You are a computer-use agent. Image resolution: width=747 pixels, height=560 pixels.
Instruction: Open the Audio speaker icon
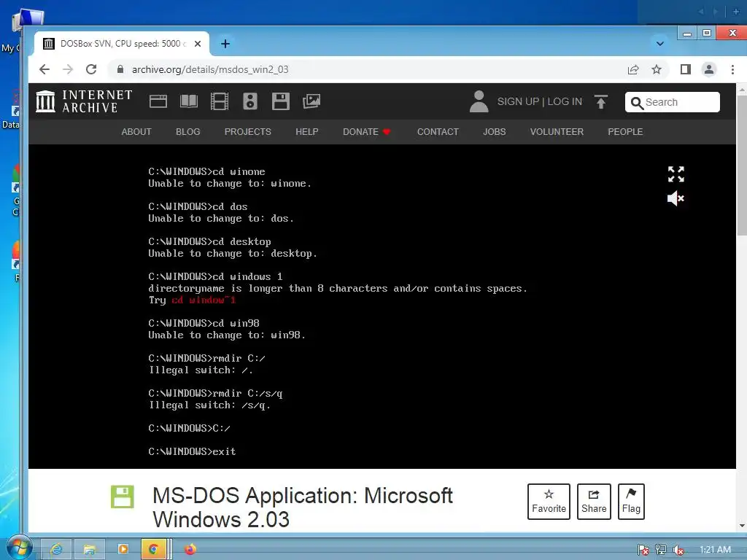point(250,101)
